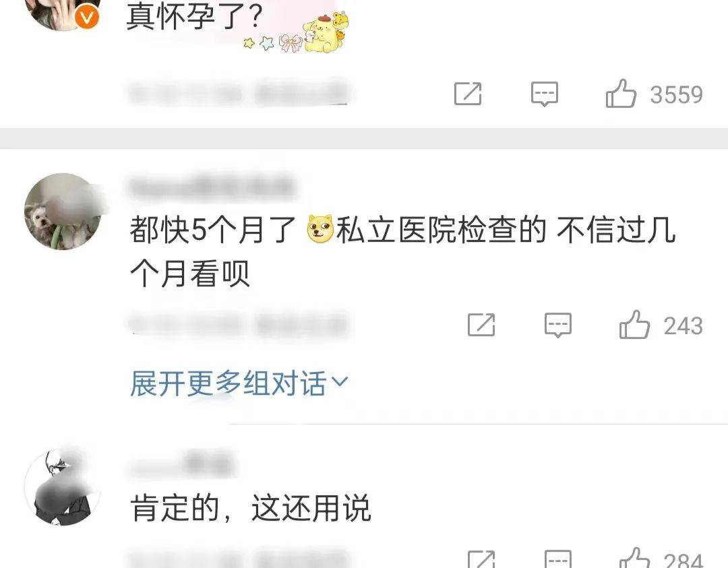Tap the orange verified badge

click(x=87, y=18)
